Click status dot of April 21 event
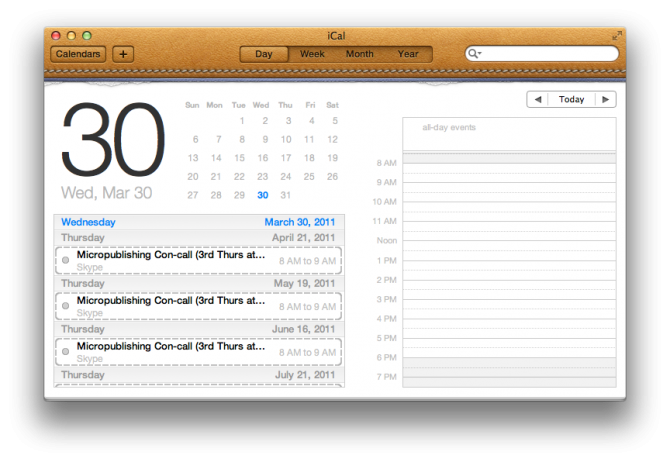 tap(66, 260)
